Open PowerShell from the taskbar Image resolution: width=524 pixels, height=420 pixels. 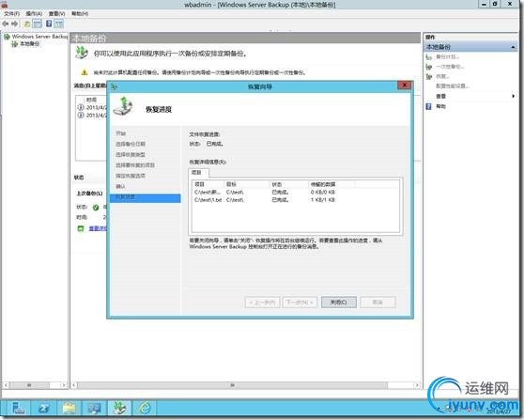pos(43,408)
